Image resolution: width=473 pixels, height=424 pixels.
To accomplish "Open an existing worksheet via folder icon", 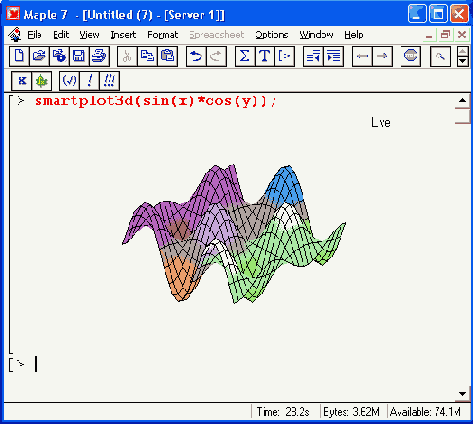I will (39, 56).
